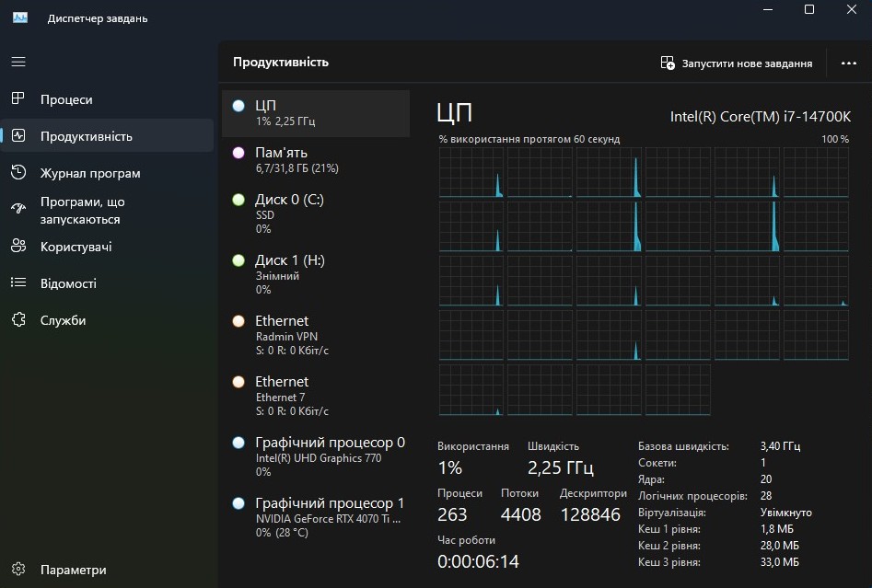Show Диск 1 (H:) removable disk performance
872x588 pixels.
[x=316, y=274]
